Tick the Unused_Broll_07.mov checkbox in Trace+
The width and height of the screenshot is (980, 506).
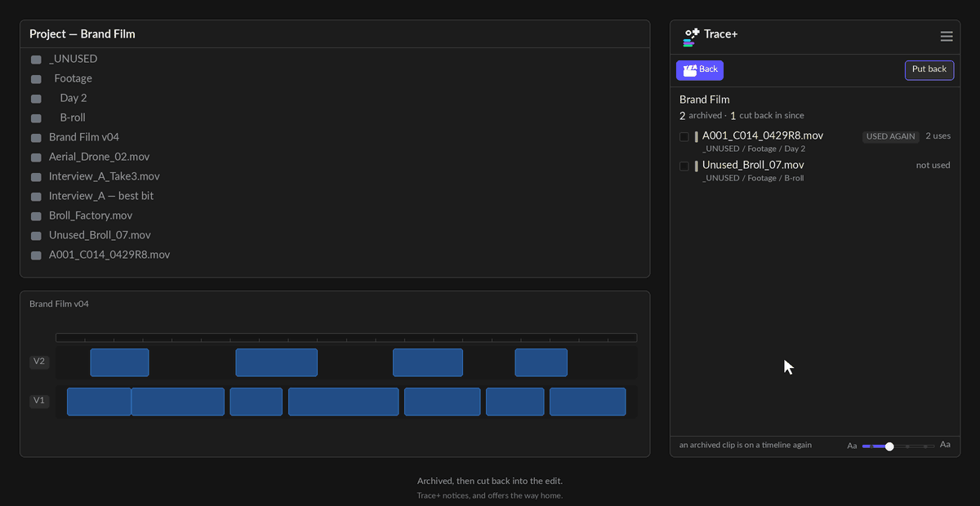coord(684,166)
